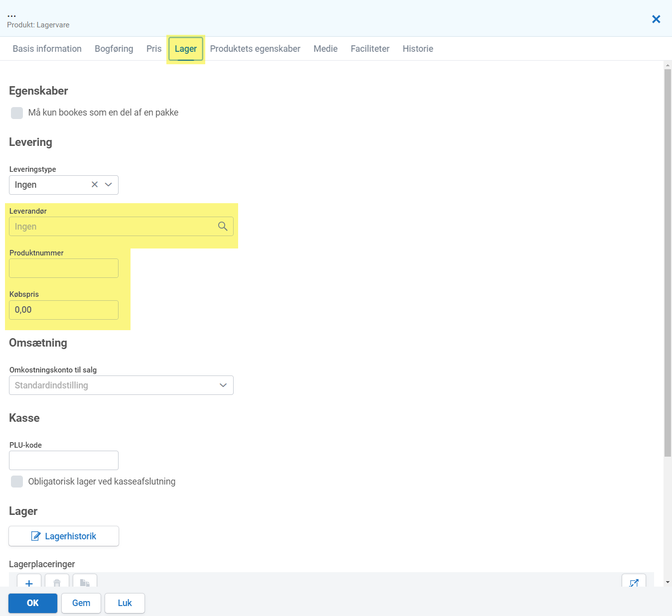Switch to the Basis information tab
The image size is (672, 616).
[x=47, y=49]
